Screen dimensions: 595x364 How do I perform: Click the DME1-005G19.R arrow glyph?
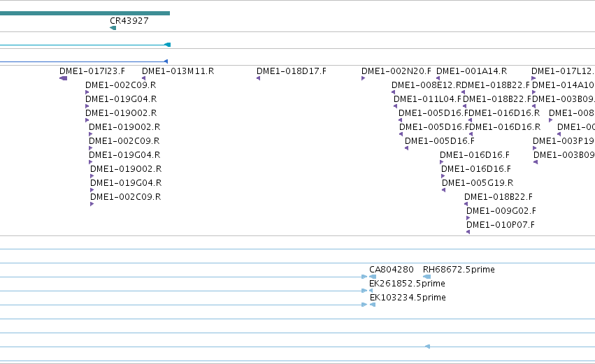click(443, 190)
